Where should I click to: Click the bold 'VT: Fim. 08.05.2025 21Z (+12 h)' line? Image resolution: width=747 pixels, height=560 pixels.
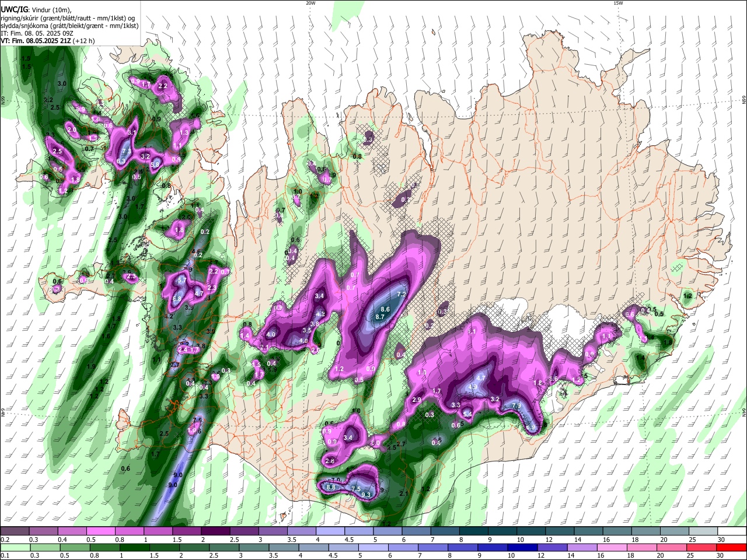48,41
